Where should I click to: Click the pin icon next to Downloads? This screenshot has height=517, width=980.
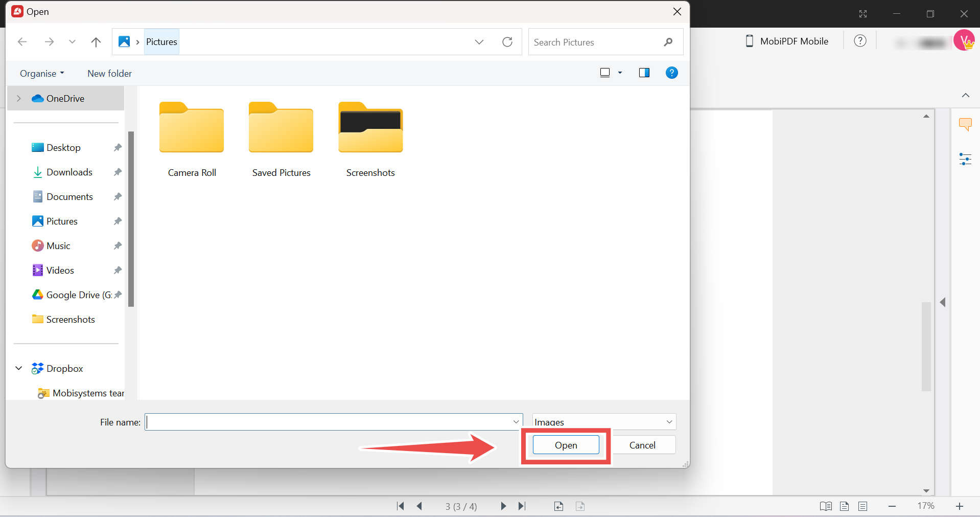pos(118,172)
